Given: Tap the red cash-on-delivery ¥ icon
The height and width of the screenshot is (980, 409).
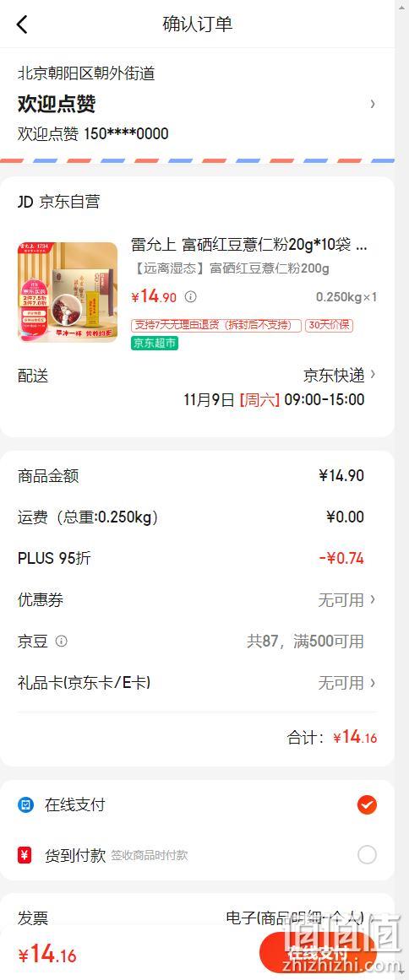Looking at the screenshot, I should point(25,854).
